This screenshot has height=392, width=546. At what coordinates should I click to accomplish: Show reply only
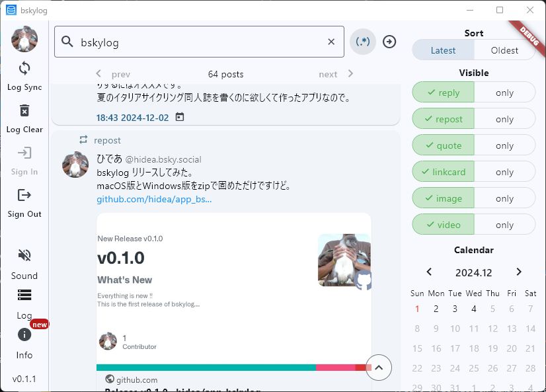point(504,93)
